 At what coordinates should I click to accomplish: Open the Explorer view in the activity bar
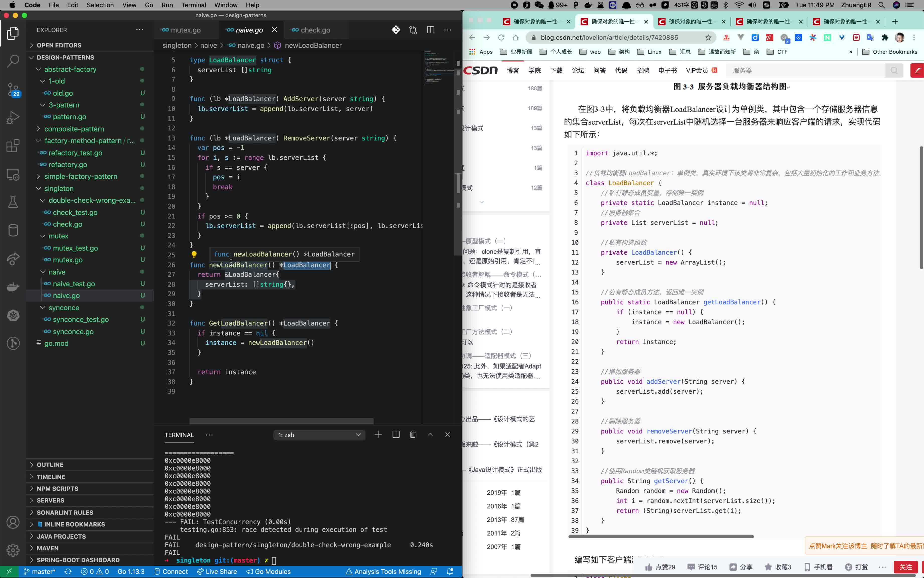(13, 33)
